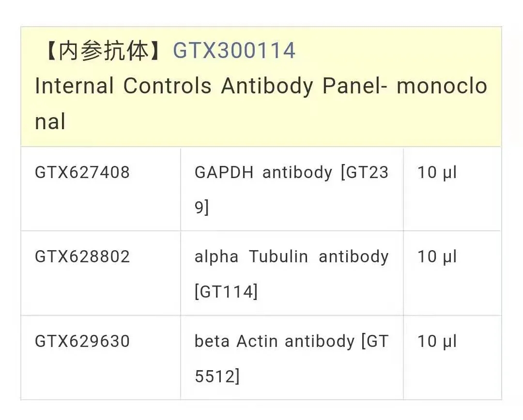Click the word 'Tubulin' in second row
The image size is (523, 420).
coord(278,256)
